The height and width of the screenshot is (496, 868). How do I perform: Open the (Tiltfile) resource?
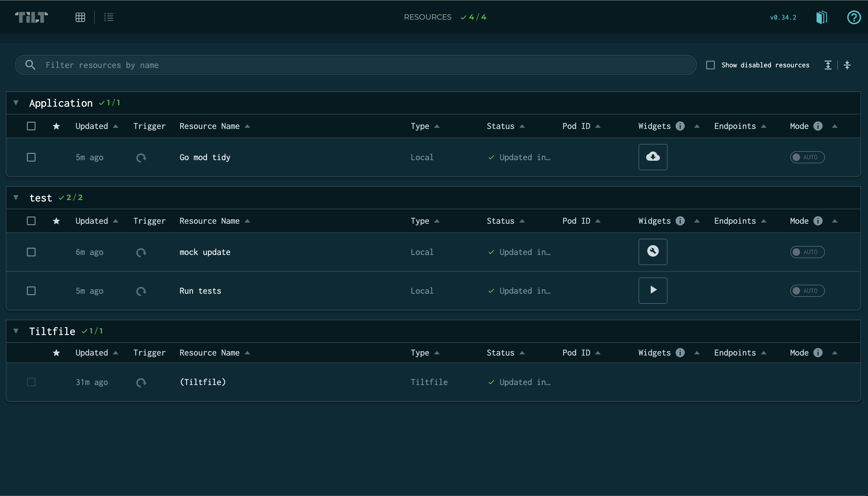(203, 382)
